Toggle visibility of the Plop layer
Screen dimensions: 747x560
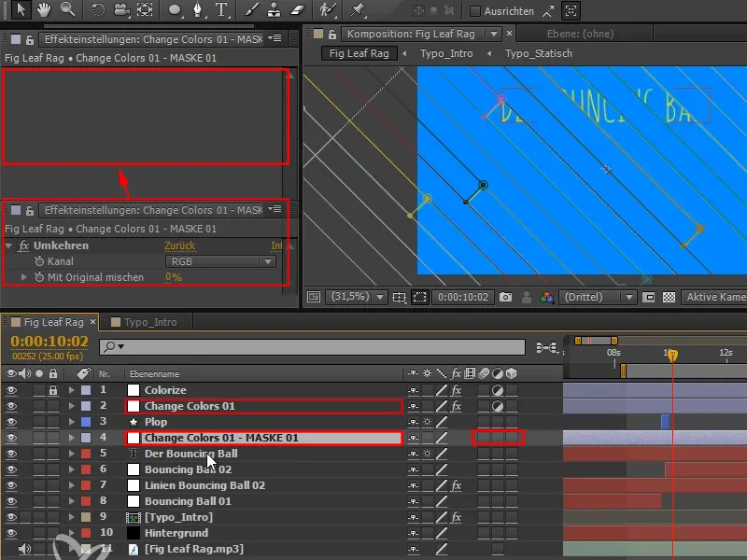coord(11,422)
